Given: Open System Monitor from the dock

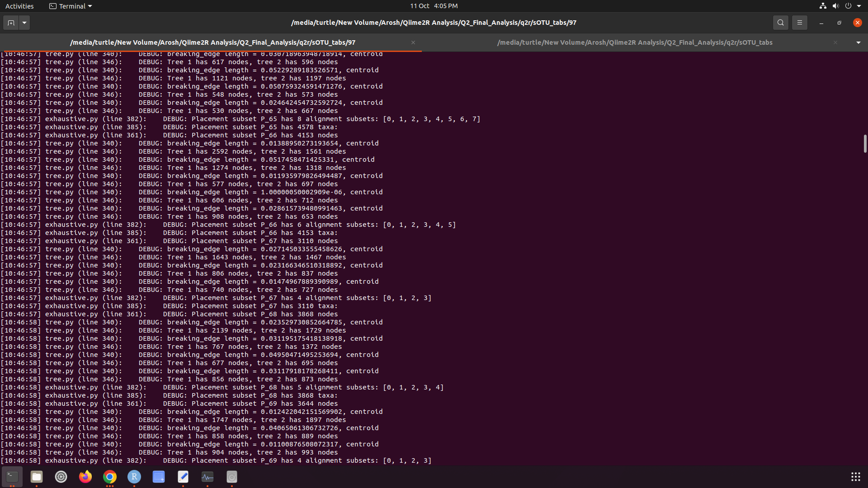Looking at the screenshot, I should click(208, 477).
